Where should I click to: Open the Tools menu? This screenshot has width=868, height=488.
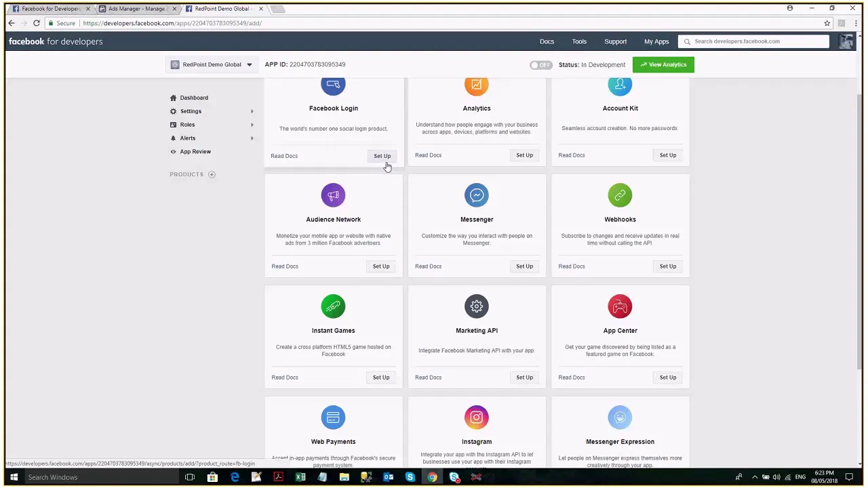coord(579,41)
